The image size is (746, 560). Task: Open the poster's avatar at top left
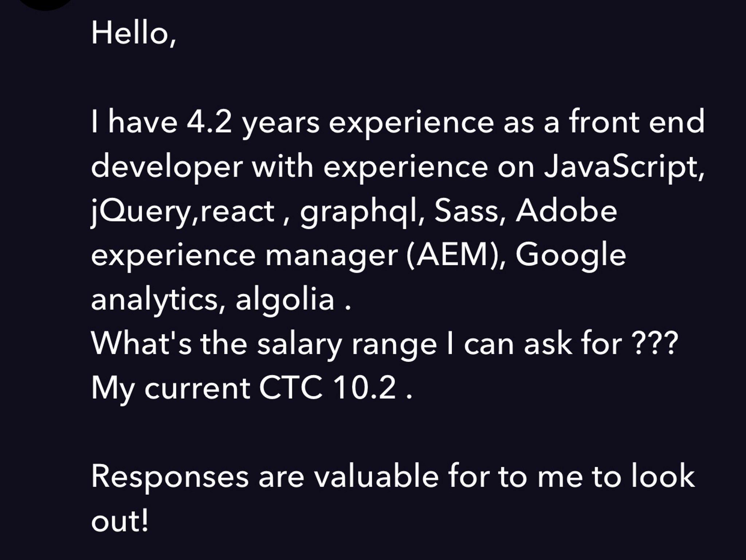(46, 4)
